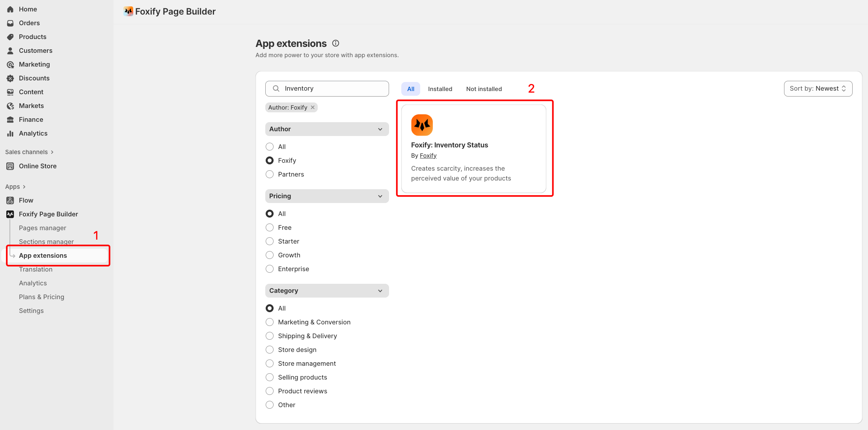
Task: Open Foxify Settings submenu item
Action: tap(31, 311)
